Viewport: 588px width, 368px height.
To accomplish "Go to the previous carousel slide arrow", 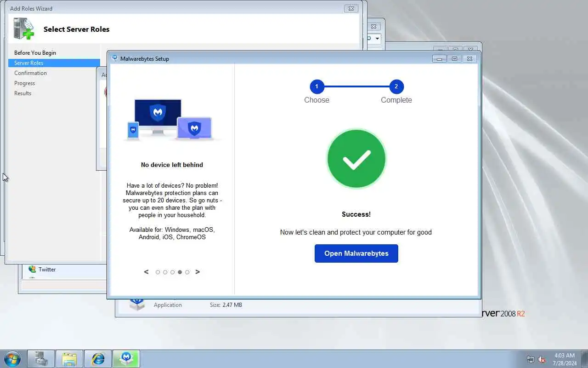I will pyautogui.click(x=146, y=272).
